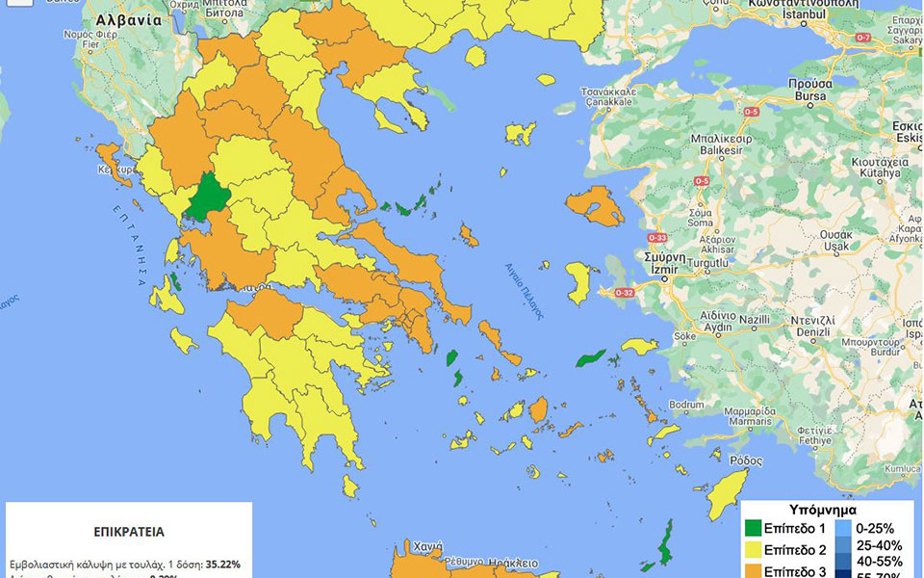Click the Bodrum town marker on the Turkish coast
The width and height of the screenshot is (924, 578).
pyautogui.click(x=685, y=411)
